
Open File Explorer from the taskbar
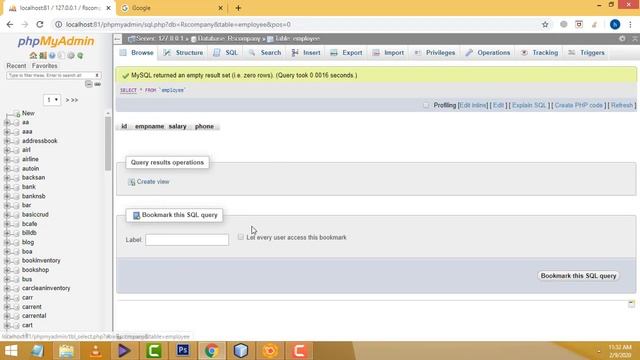66,351
